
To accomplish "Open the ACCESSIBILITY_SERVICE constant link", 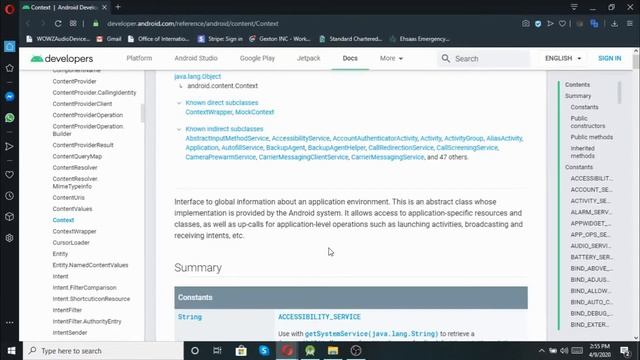I will pos(319,317).
